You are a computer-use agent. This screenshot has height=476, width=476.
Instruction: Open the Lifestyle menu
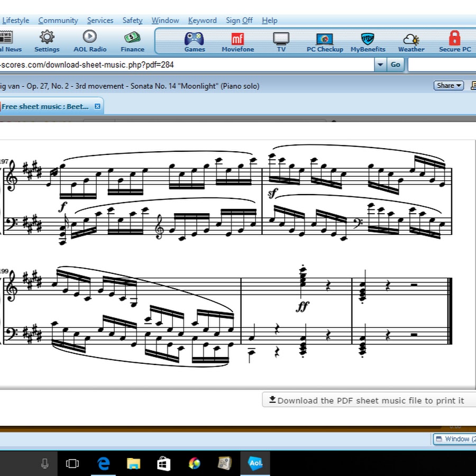click(16, 20)
